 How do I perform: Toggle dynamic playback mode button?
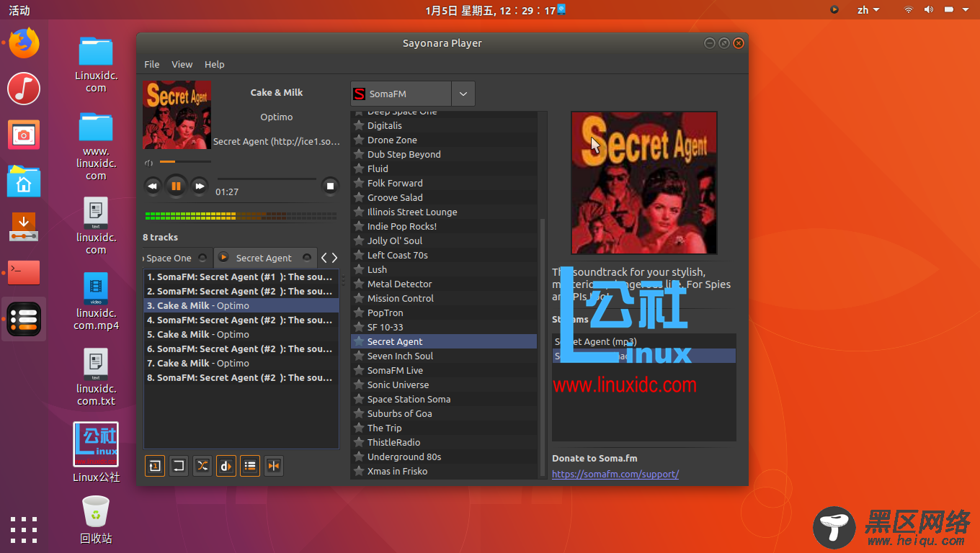tap(226, 466)
